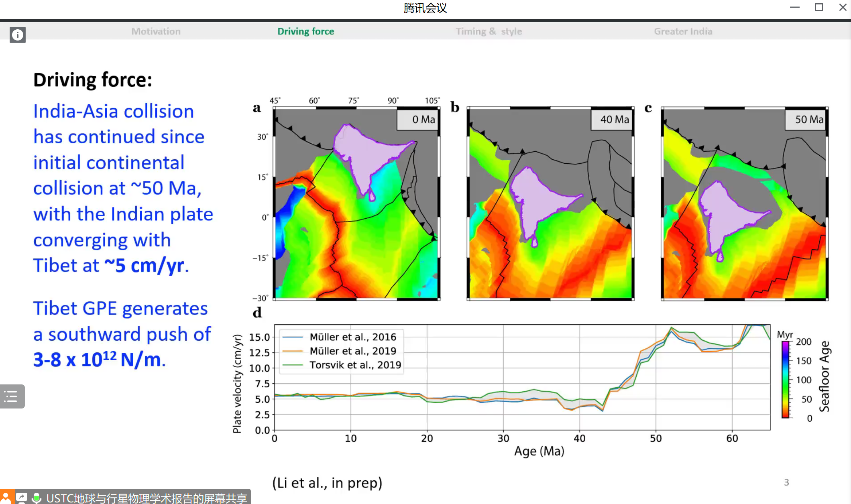Click the Seafloor Age color bar

(x=785, y=379)
